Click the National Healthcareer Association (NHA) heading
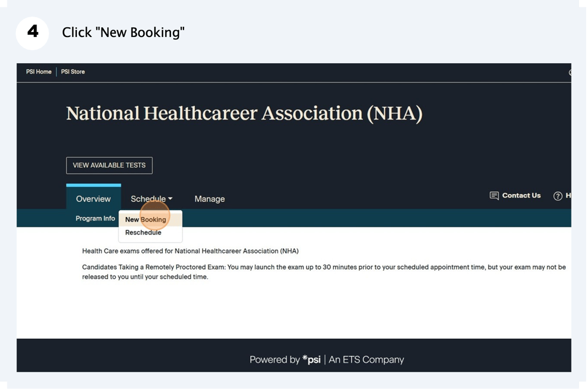Viewport: 588px width, 390px height. 244,113
